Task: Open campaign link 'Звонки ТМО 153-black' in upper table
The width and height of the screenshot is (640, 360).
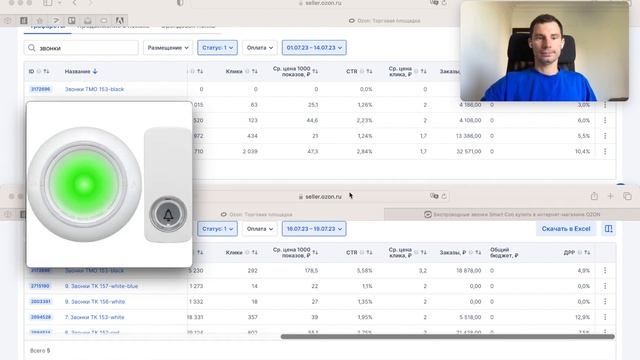Action: (94, 89)
